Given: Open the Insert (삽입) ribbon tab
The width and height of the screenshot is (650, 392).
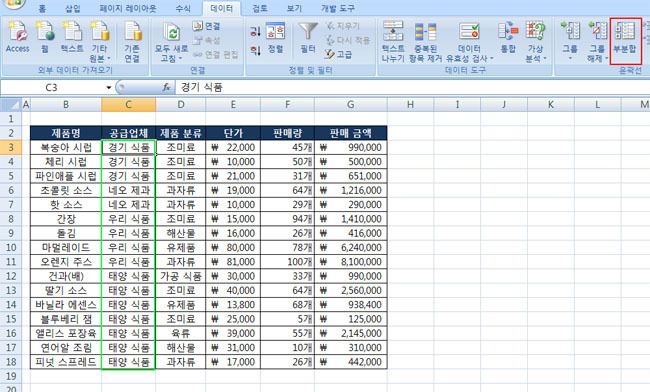Looking at the screenshot, I should [73, 8].
